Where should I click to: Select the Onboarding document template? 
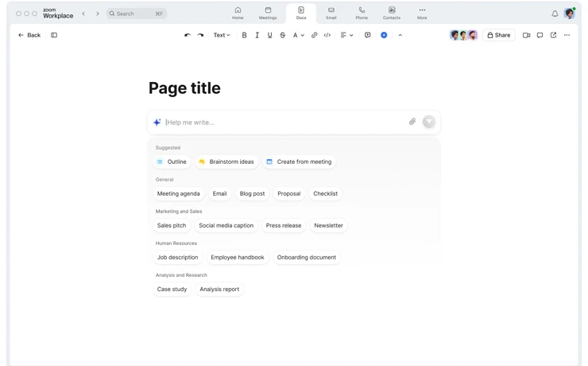307,258
